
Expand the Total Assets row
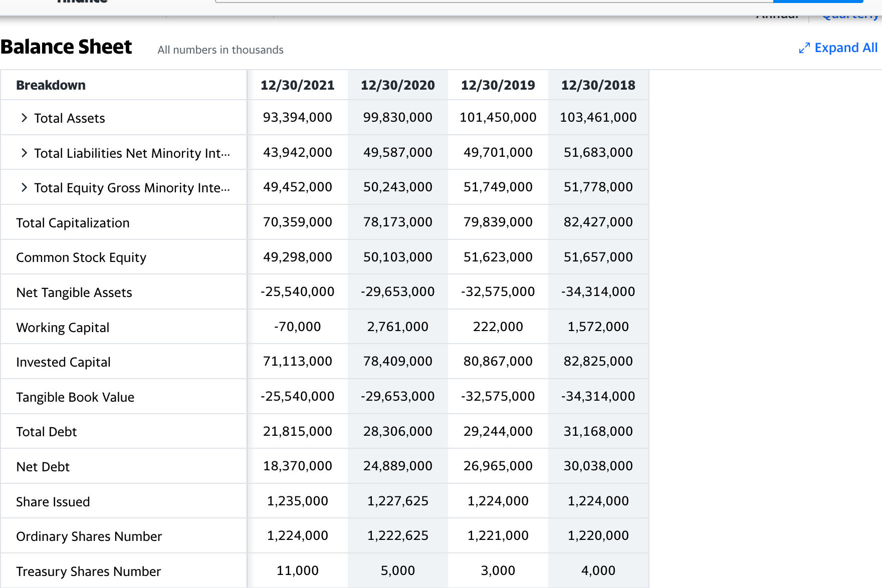(24, 118)
